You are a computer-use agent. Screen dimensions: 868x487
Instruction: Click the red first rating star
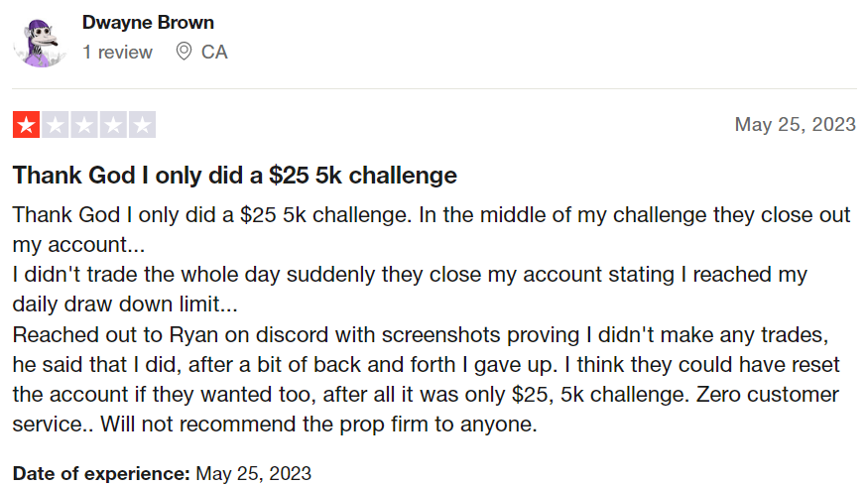pyautogui.click(x=26, y=125)
